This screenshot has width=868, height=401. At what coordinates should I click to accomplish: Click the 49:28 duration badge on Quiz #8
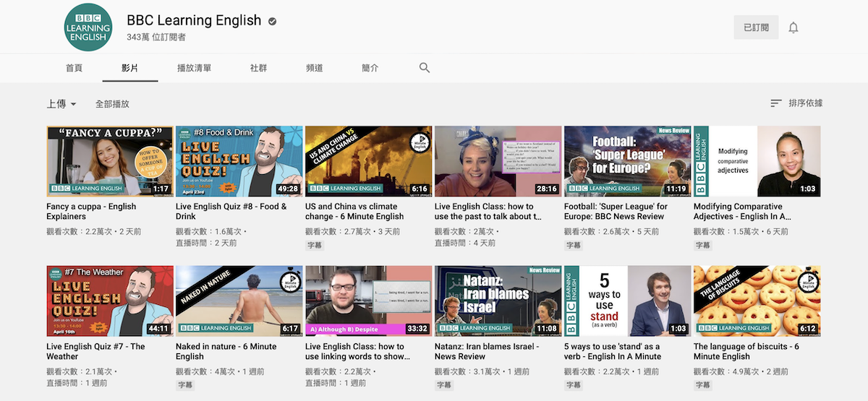click(289, 189)
